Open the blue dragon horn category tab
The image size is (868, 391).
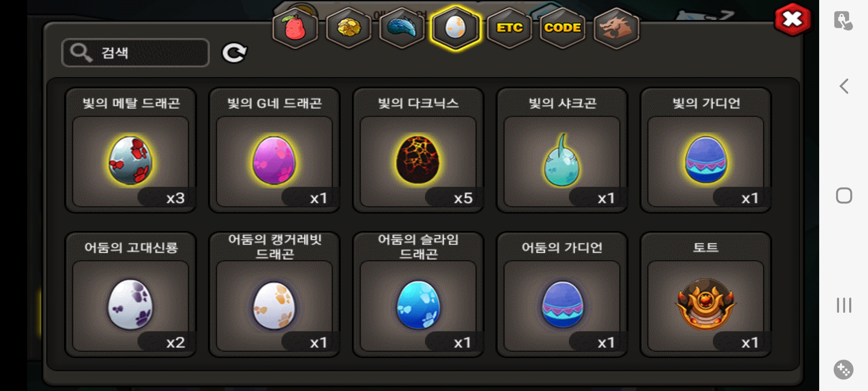pos(402,28)
